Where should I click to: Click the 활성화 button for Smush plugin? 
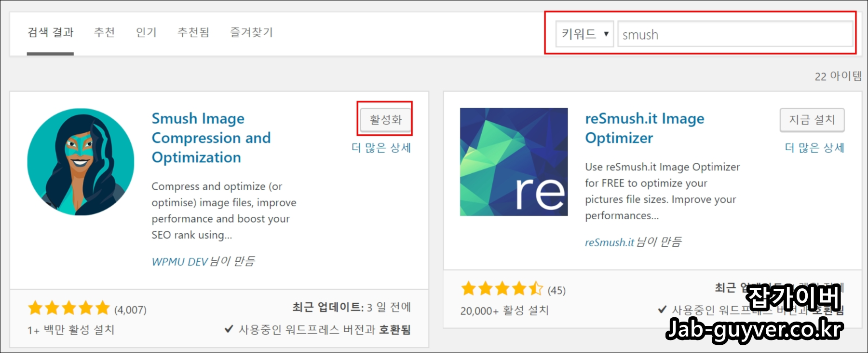(x=385, y=119)
